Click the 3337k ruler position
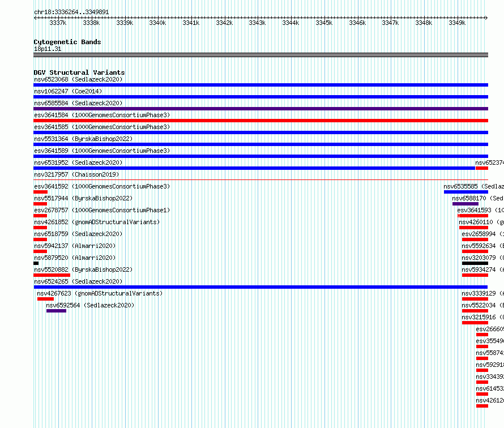 click(58, 23)
